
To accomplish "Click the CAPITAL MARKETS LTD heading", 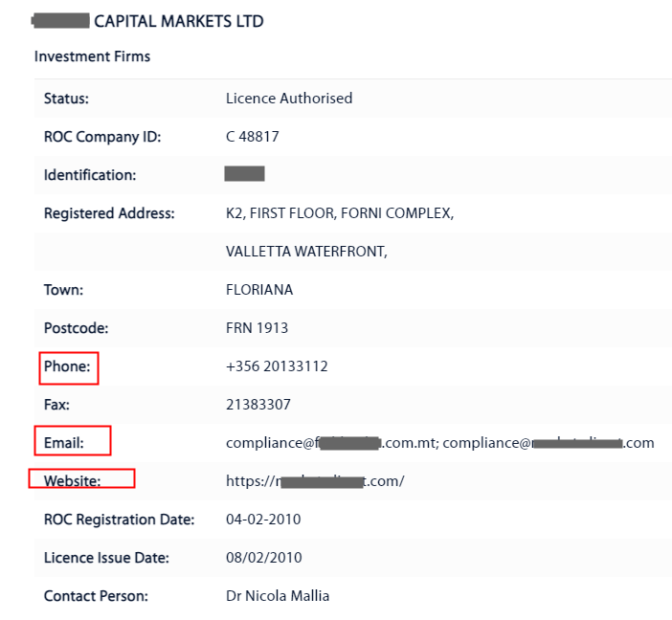I will (178, 21).
